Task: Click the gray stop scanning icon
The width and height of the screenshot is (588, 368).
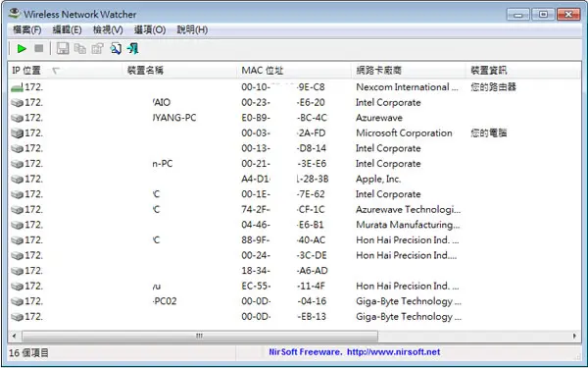Action: [38, 48]
